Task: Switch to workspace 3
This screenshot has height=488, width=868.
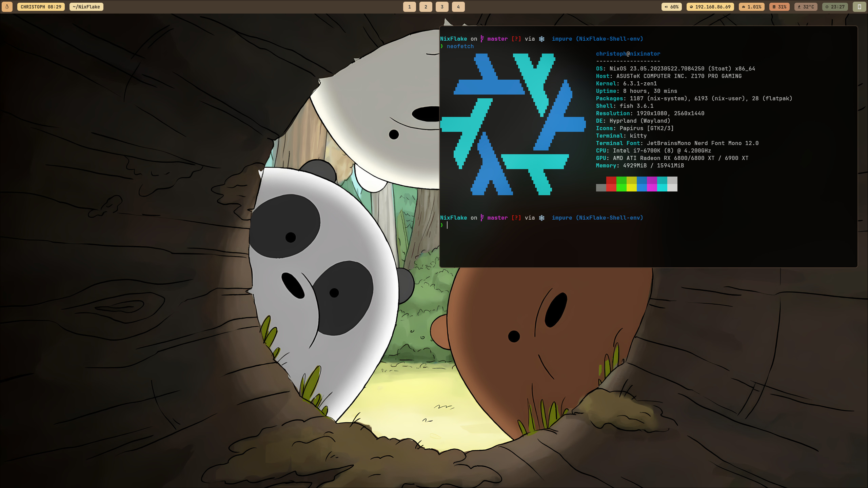Action: click(442, 7)
